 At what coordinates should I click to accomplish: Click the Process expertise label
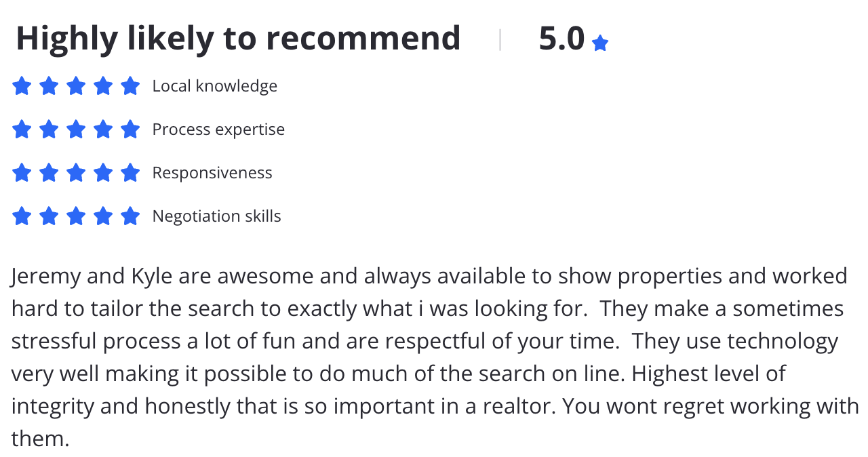coord(218,130)
